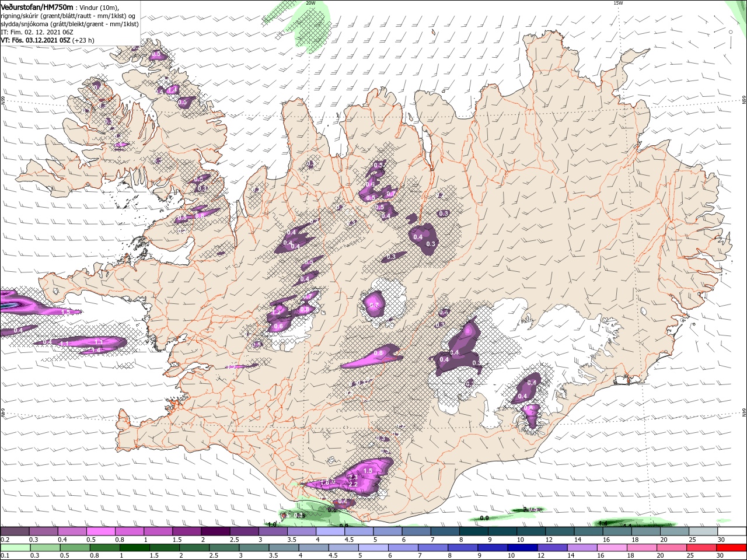Click the 'slydda/snjókoma' legend description line
This screenshot has height=560, width=747.
click(x=69, y=24)
